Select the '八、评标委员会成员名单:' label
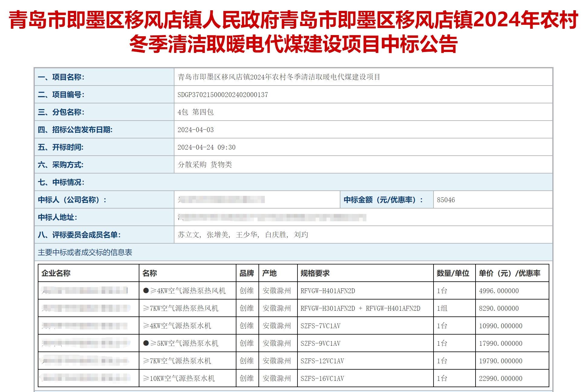This screenshot has height=392, width=588. (79, 235)
